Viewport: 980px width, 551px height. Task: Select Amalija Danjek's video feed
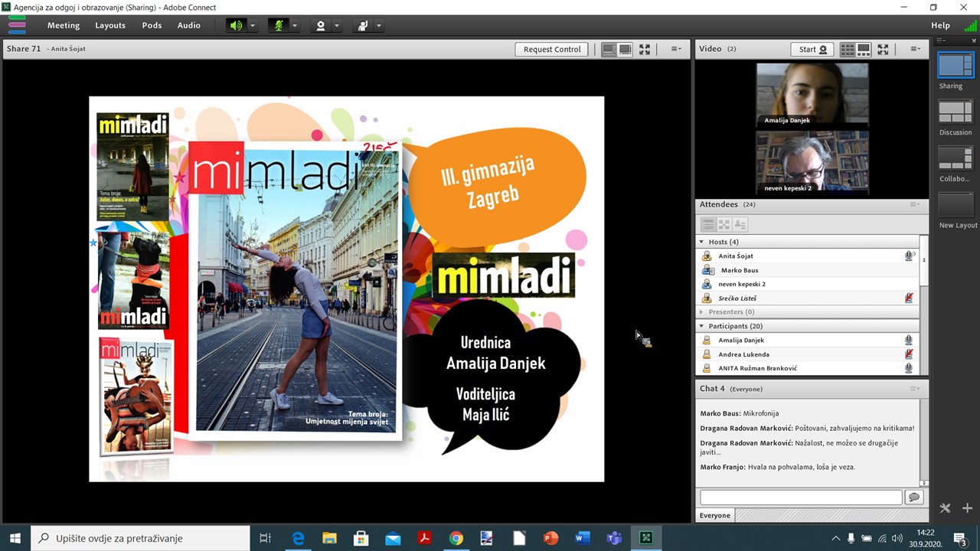[x=812, y=94]
